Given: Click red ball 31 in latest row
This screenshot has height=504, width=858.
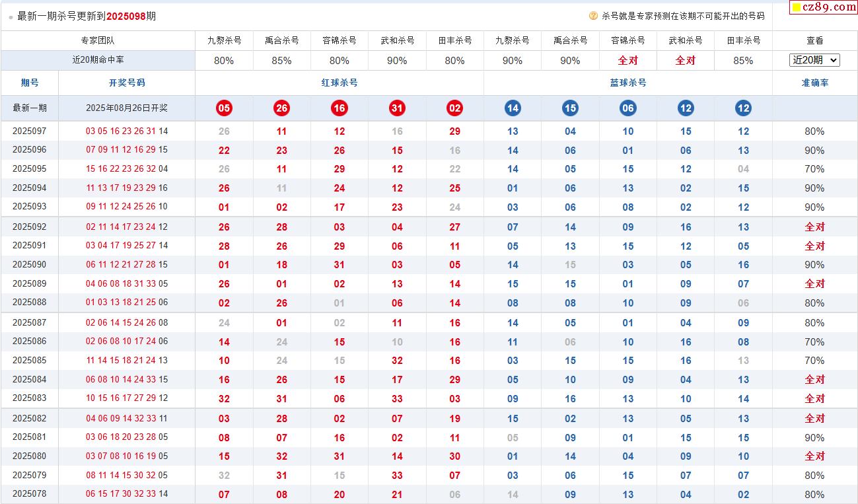Looking at the screenshot, I should 397,108.
